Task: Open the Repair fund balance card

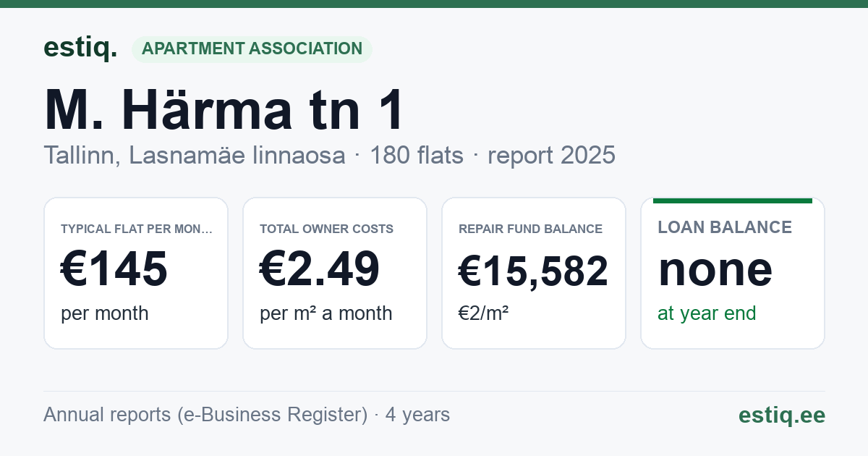Action: 534,273
